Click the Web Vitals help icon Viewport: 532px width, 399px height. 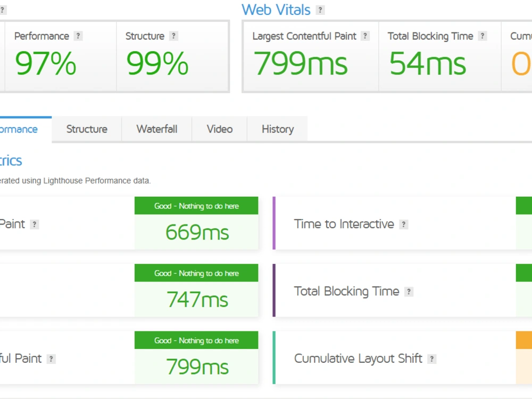coord(320,10)
